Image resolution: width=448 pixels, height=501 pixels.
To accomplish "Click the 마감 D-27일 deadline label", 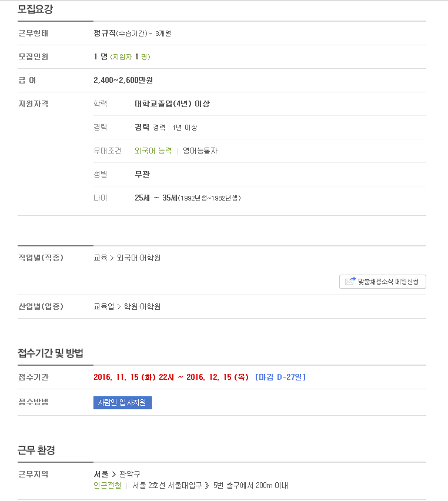I will coord(280,378).
